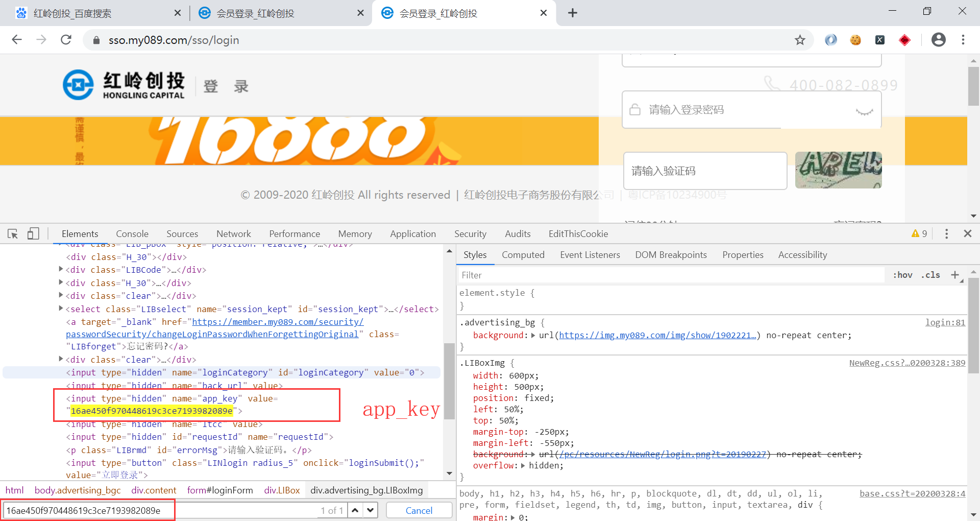Click the login password input field
This screenshot has width=980, height=521.
[x=751, y=110]
